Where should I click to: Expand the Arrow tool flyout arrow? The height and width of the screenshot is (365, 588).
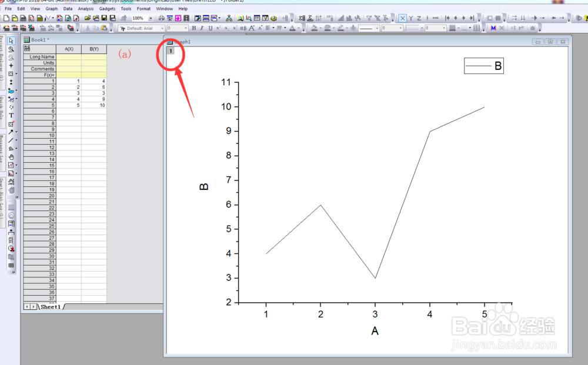coord(16,132)
